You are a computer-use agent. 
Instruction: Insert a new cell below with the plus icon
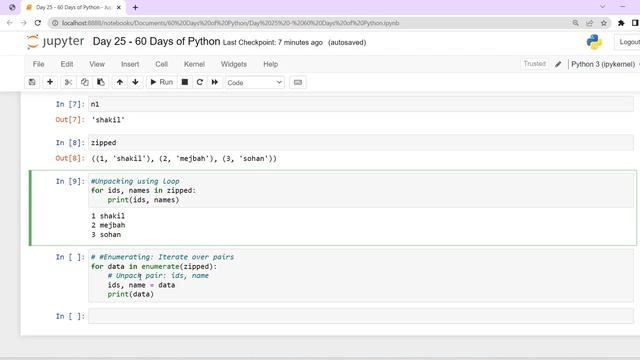pos(50,82)
